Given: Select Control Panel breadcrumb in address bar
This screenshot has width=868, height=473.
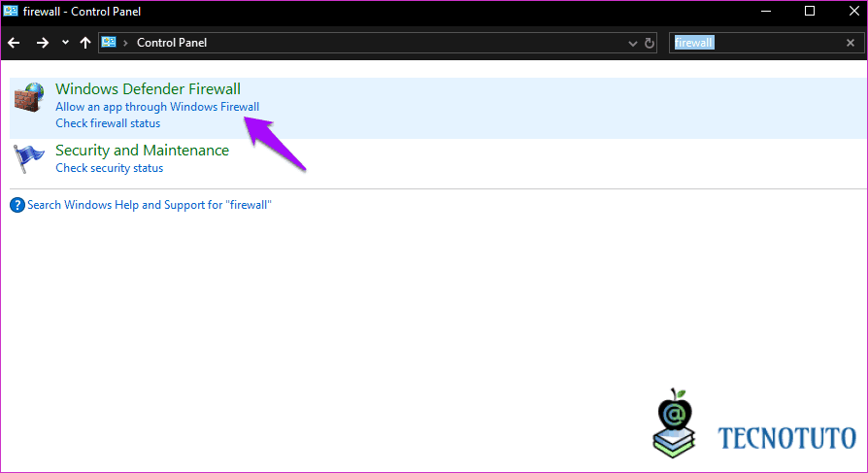Looking at the screenshot, I should pyautogui.click(x=172, y=43).
